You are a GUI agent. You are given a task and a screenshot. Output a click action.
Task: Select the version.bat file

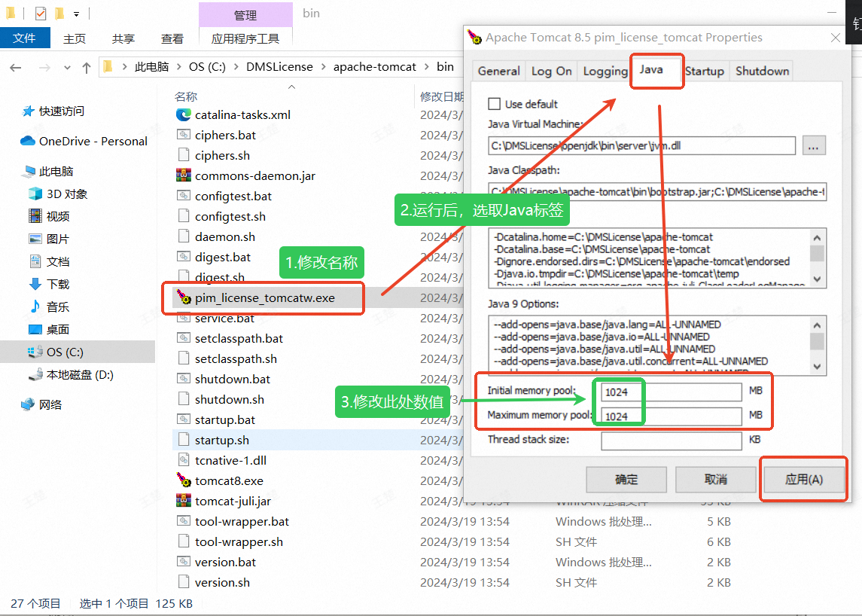coord(225,563)
